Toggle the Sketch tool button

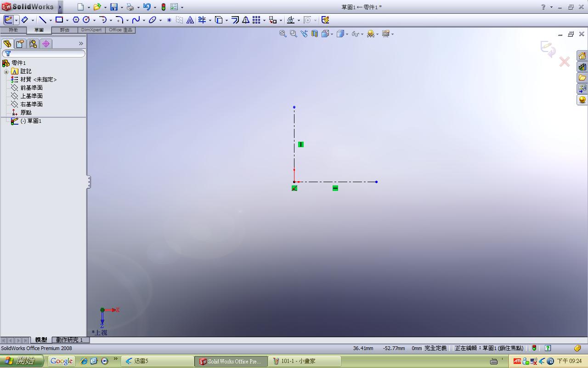pyautogui.click(x=8, y=20)
